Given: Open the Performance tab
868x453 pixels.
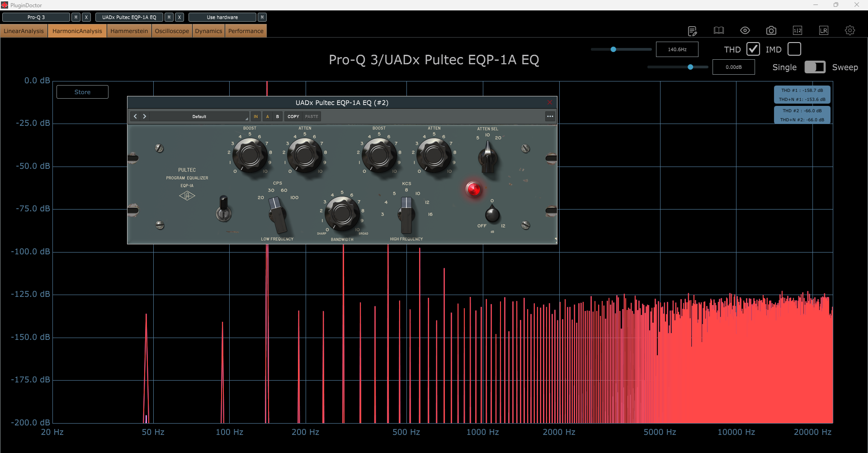Looking at the screenshot, I should [x=246, y=31].
